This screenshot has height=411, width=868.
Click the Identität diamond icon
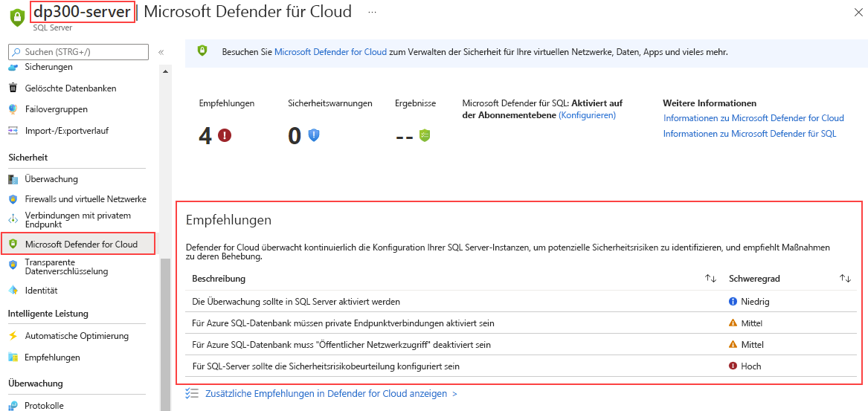click(x=13, y=291)
